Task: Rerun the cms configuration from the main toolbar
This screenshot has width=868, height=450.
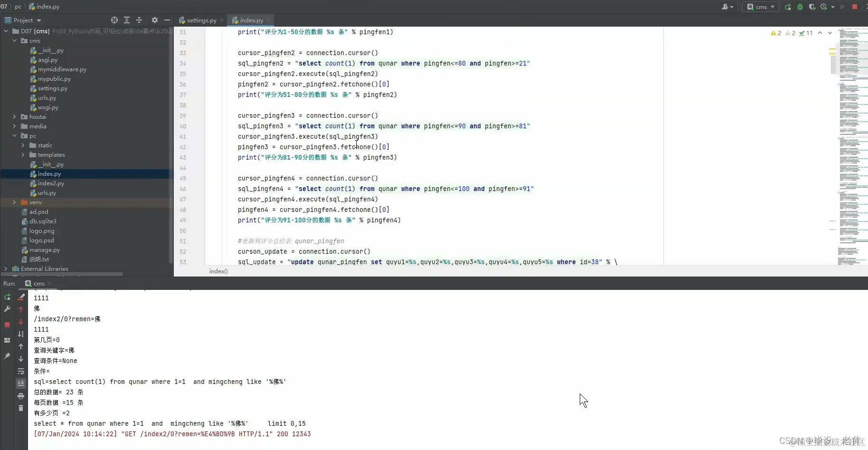Action: tap(788, 7)
